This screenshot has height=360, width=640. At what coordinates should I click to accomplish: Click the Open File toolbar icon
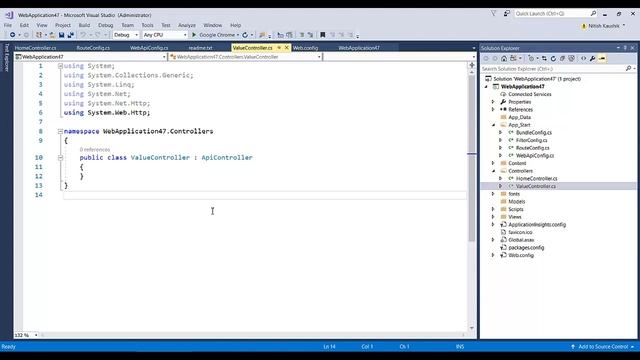click(52, 35)
